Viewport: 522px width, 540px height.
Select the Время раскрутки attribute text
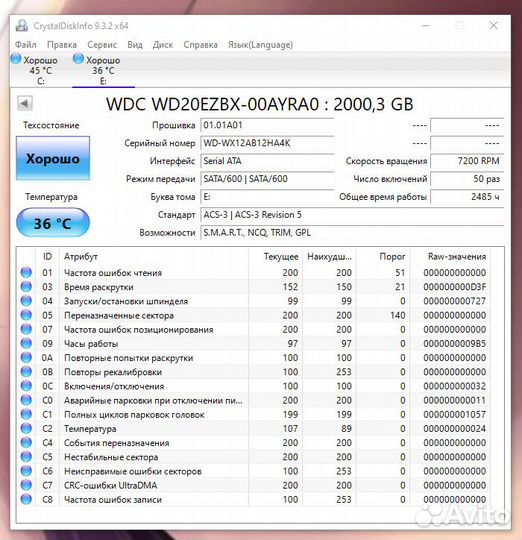99,287
